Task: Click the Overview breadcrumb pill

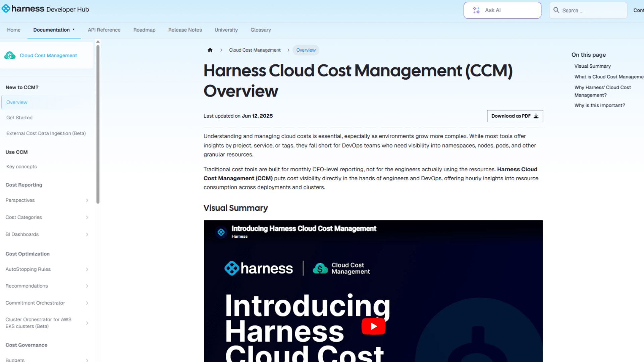Action: (x=306, y=50)
